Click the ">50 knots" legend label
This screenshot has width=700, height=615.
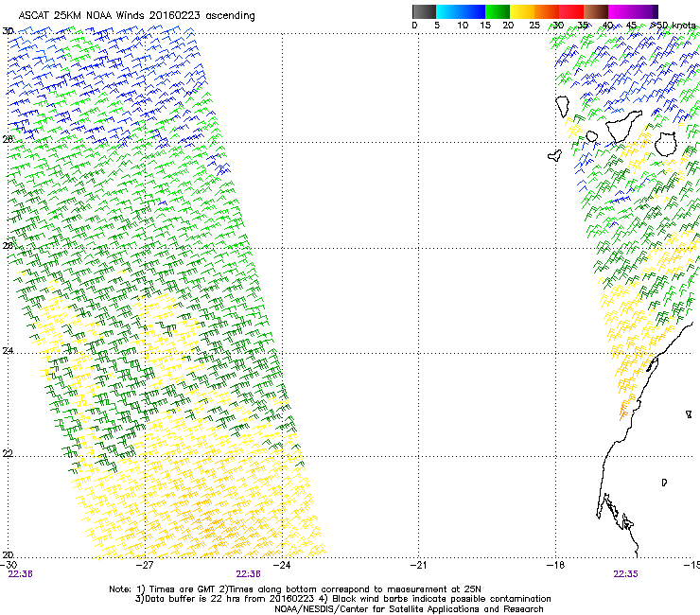(x=674, y=26)
